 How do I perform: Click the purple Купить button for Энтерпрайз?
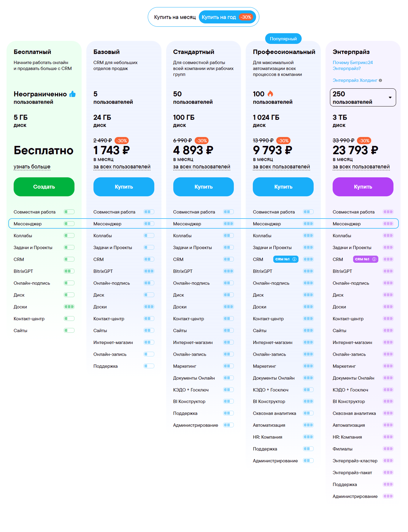[363, 187]
